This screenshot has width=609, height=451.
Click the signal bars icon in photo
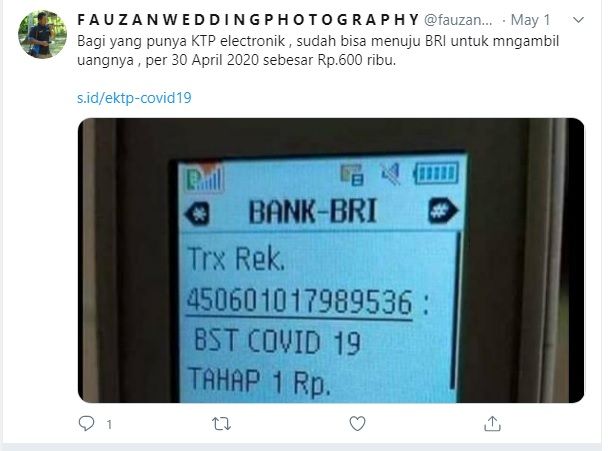(x=205, y=177)
